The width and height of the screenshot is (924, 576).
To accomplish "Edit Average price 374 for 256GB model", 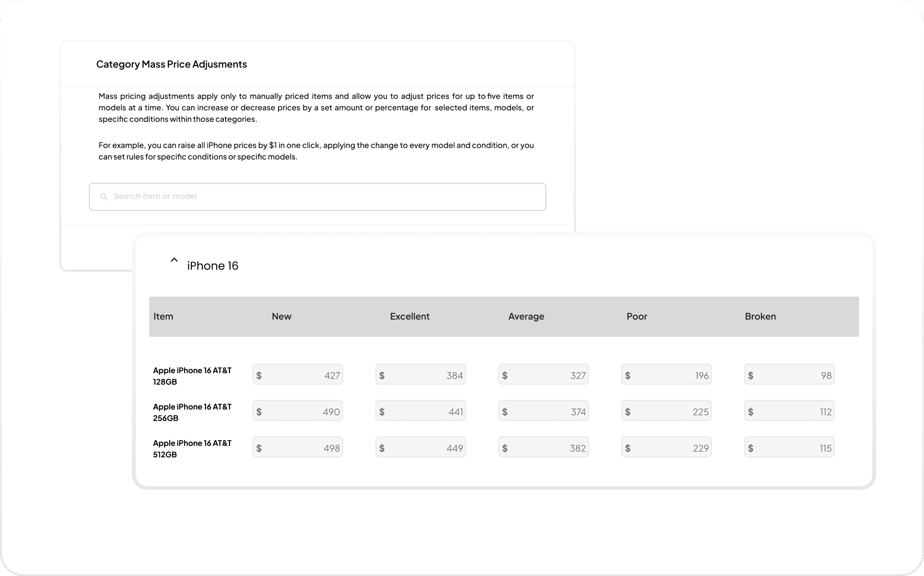I will click(x=544, y=411).
